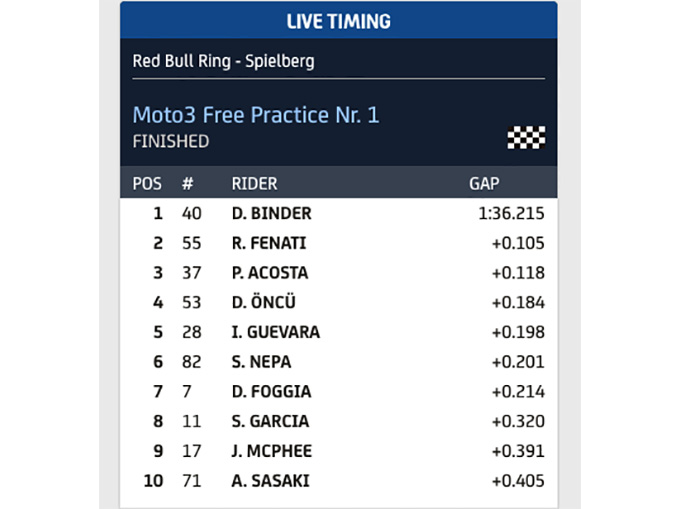
Task: Click the checkered flag icon
Action: pos(526,137)
